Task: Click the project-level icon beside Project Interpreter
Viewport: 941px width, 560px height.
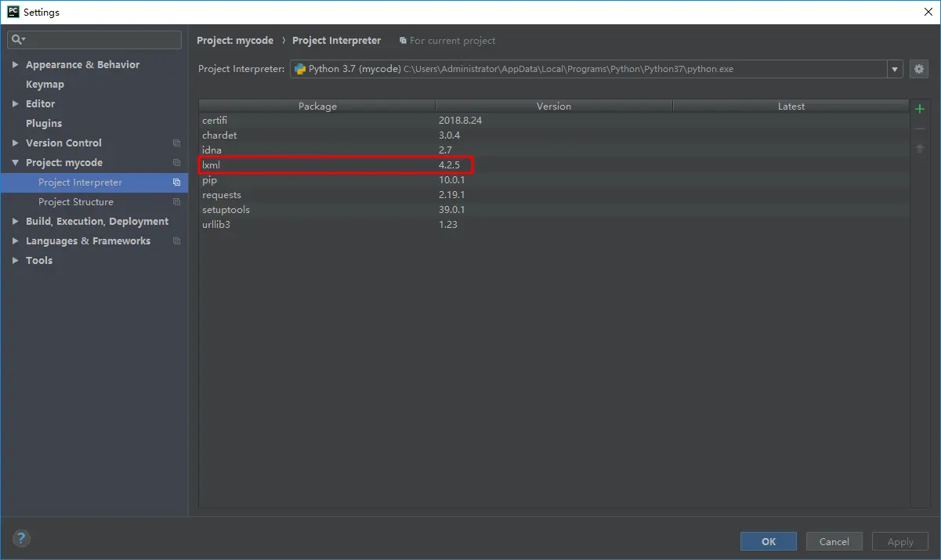Action: 176,182
